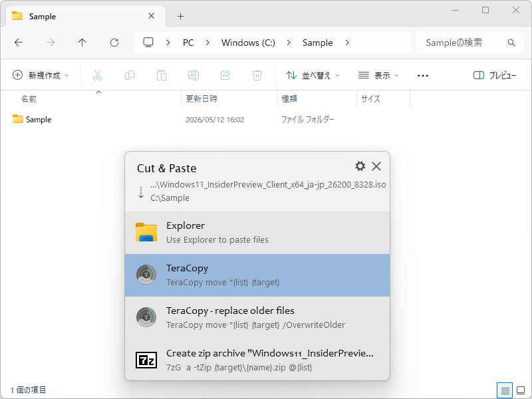Minimize the Explorer window
Viewport: 532px width, 399px height.
coord(456,10)
